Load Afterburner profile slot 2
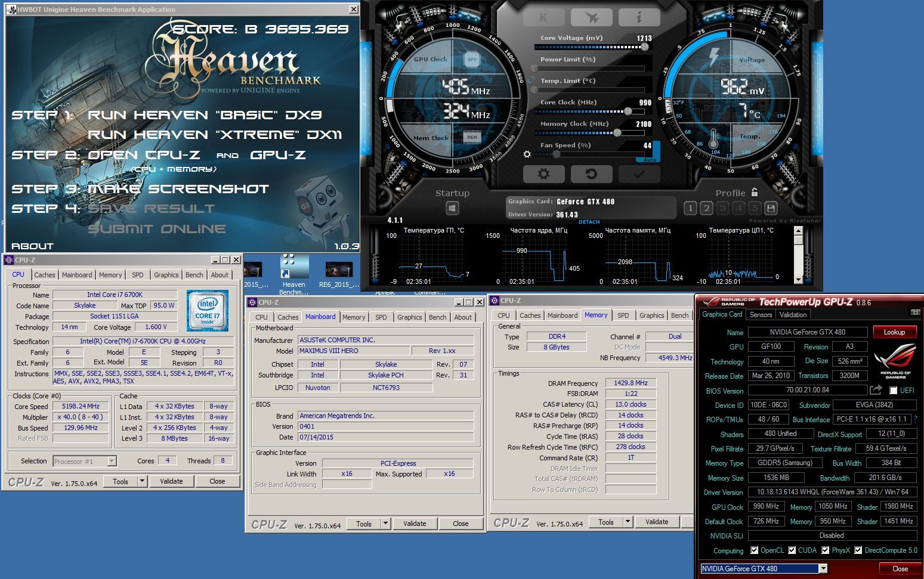Viewport: 924px width, 579px height. [706, 208]
